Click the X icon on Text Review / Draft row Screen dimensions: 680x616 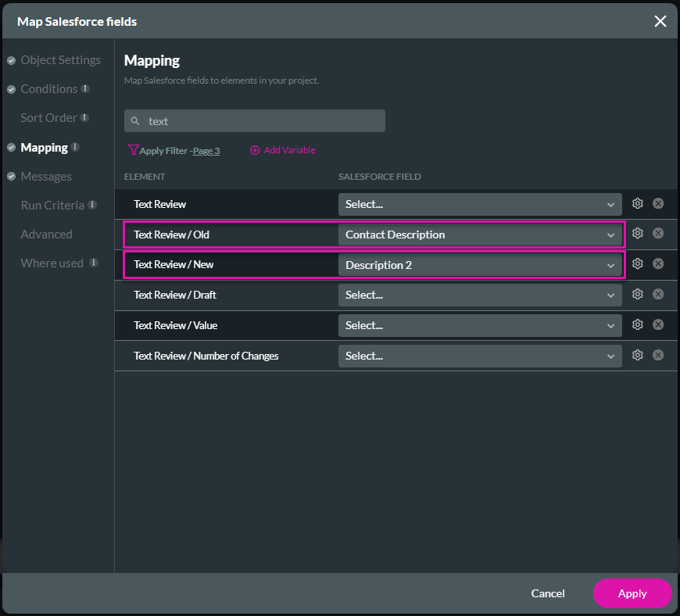tap(658, 295)
